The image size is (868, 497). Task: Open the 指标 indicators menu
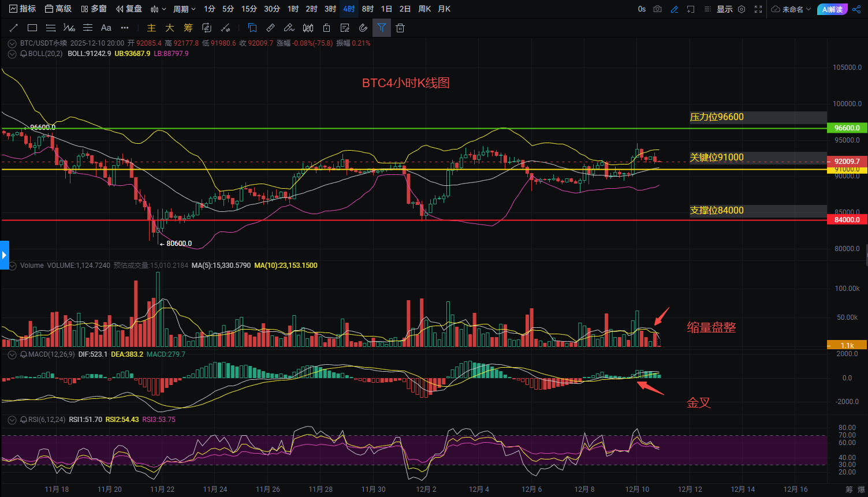pyautogui.click(x=21, y=9)
